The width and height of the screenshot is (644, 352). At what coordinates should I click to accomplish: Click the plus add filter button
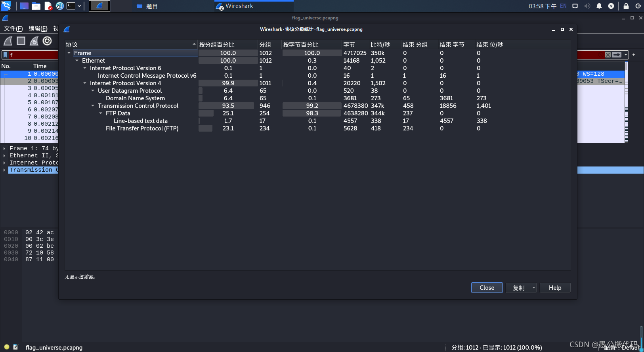coord(634,55)
